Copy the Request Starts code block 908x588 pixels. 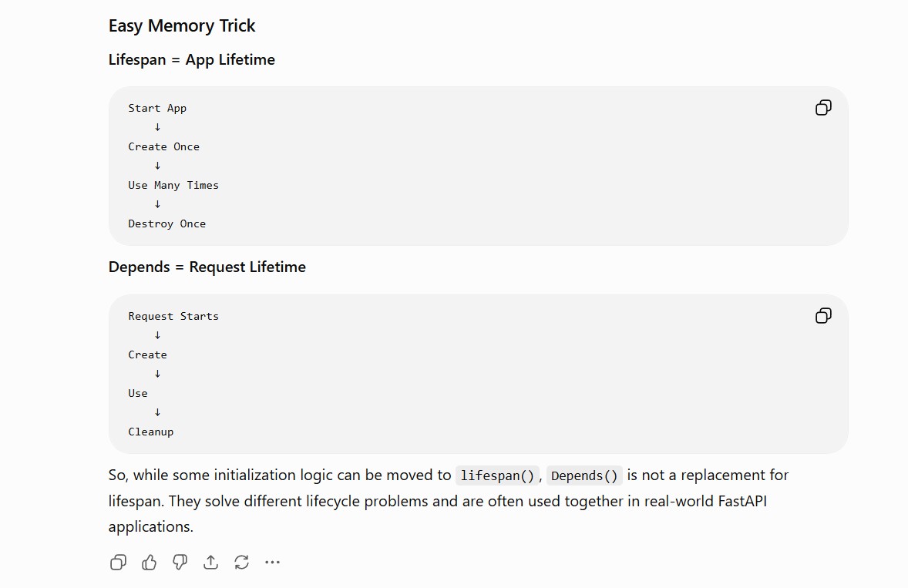pyautogui.click(x=823, y=315)
